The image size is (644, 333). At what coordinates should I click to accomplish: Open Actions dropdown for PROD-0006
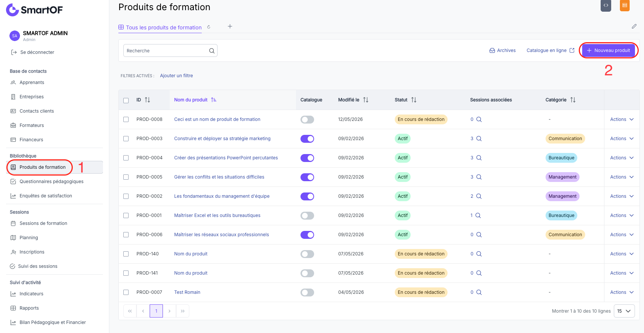pyautogui.click(x=622, y=235)
